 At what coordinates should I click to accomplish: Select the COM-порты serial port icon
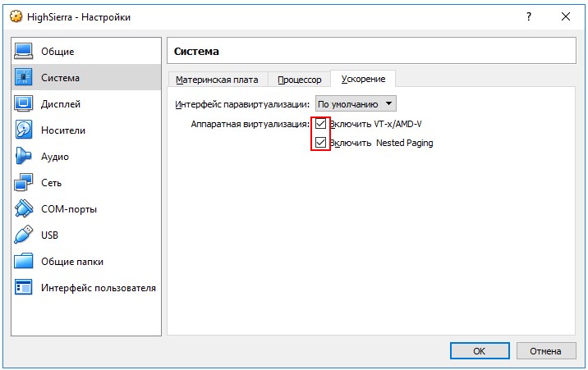pos(24,209)
